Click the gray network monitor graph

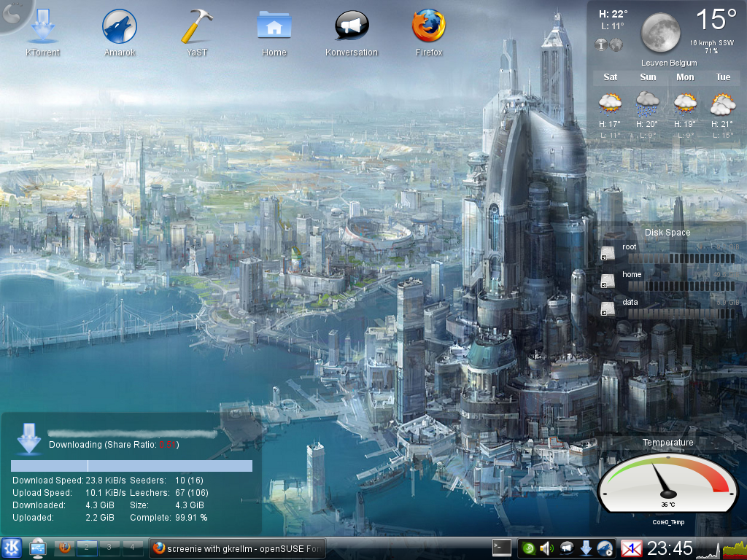708,553
